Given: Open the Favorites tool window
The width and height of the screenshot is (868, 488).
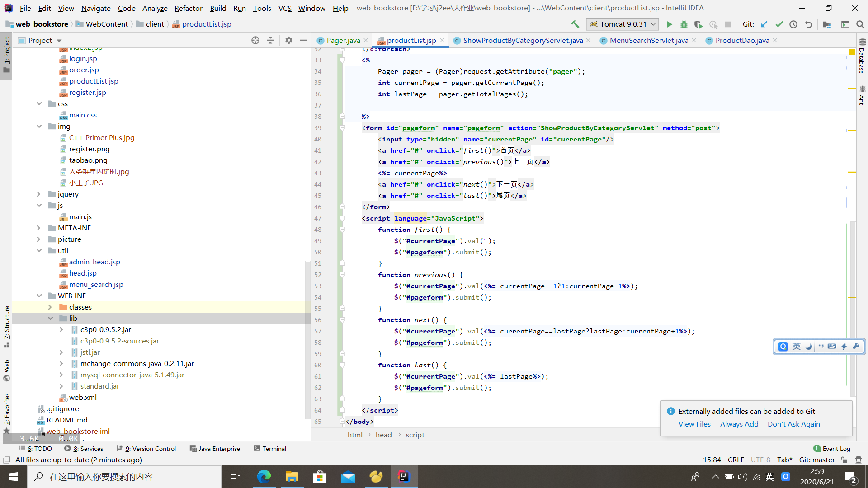Looking at the screenshot, I should pos(6,413).
